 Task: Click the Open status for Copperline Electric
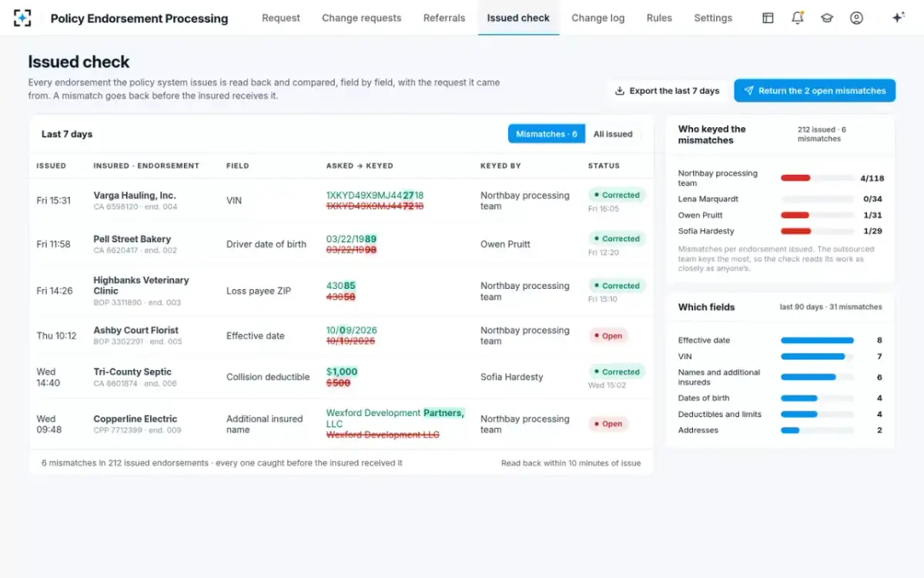pyautogui.click(x=608, y=424)
